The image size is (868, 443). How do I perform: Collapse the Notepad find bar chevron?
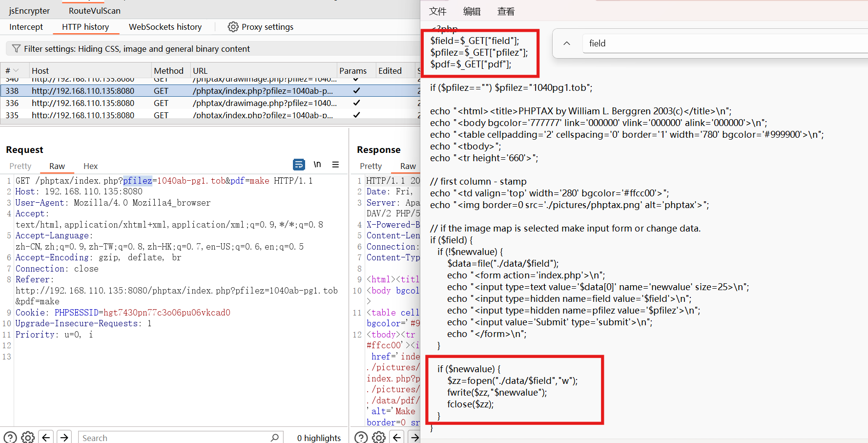567,43
